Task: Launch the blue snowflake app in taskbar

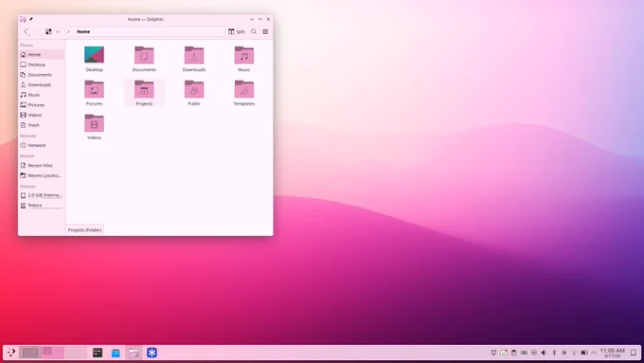Action: click(152, 353)
